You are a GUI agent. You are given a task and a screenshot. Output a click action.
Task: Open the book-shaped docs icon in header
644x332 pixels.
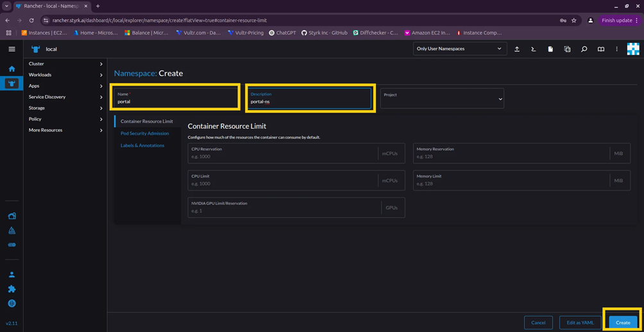click(601, 49)
